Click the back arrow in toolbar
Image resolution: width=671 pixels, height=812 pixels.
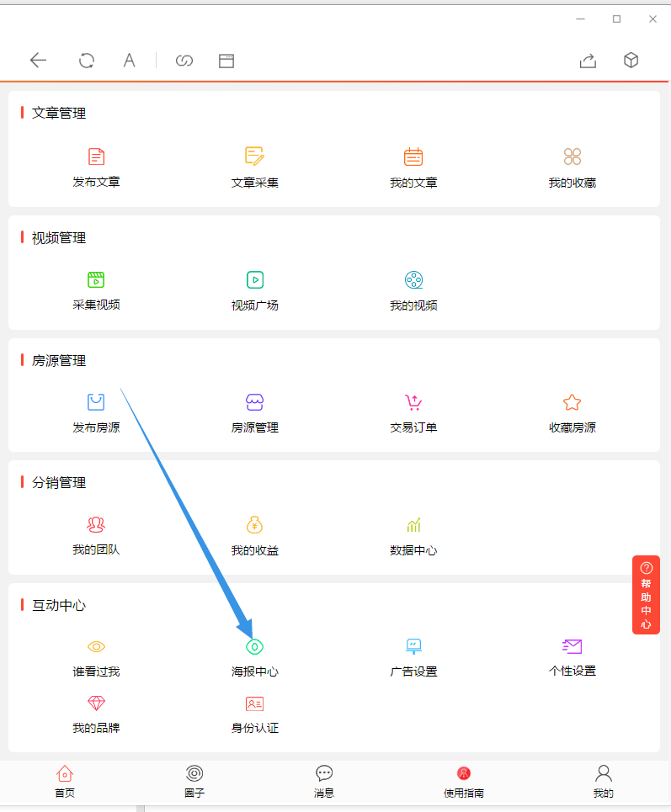(39, 60)
